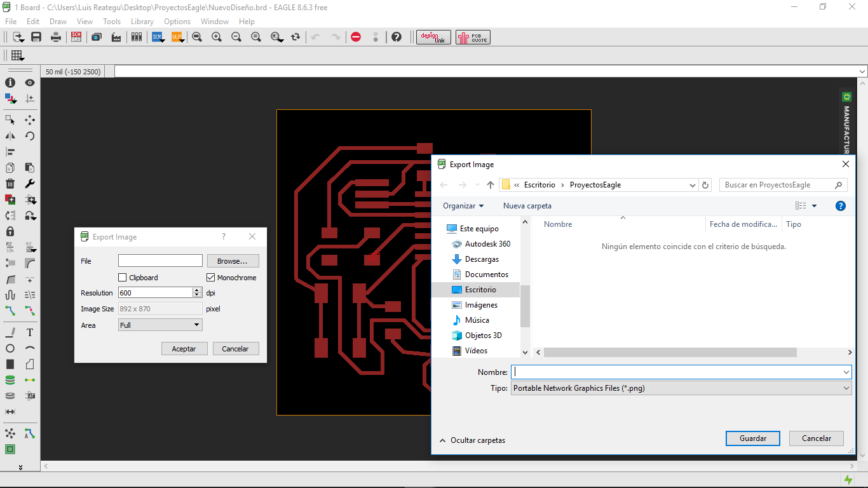The width and height of the screenshot is (868, 488).
Task: Open the File menu
Action: (x=11, y=22)
